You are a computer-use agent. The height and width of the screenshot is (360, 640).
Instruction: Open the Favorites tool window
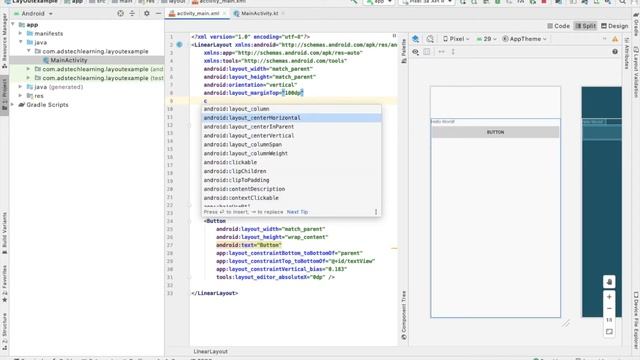pyautogui.click(x=4, y=284)
